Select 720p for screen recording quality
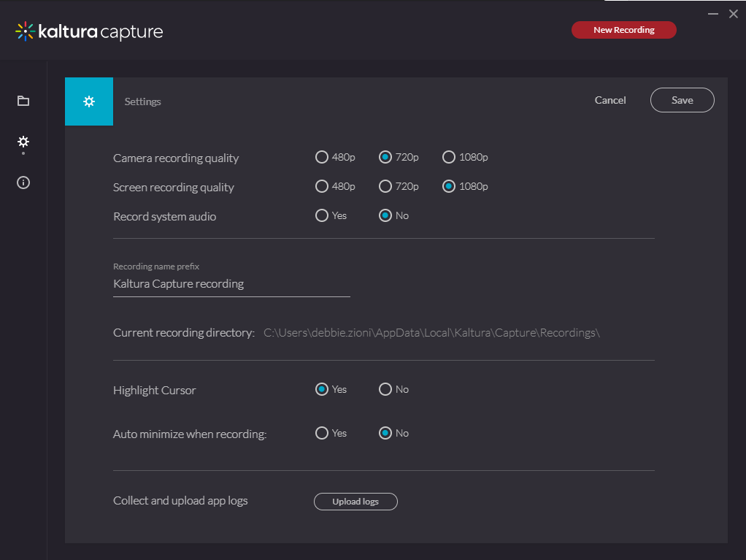Screen dimensions: 746x560 [x=385, y=186]
